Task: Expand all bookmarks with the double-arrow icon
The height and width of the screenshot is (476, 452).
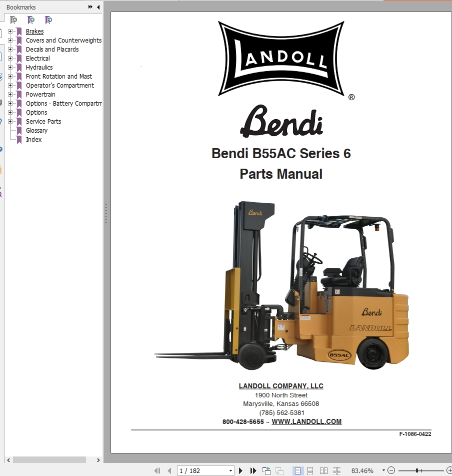Action: (x=90, y=7)
